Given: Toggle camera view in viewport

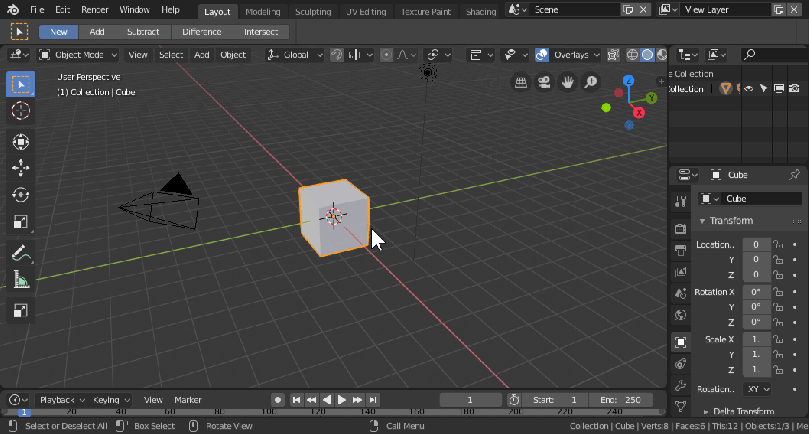Looking at the screenshot, I should point(544,82).
